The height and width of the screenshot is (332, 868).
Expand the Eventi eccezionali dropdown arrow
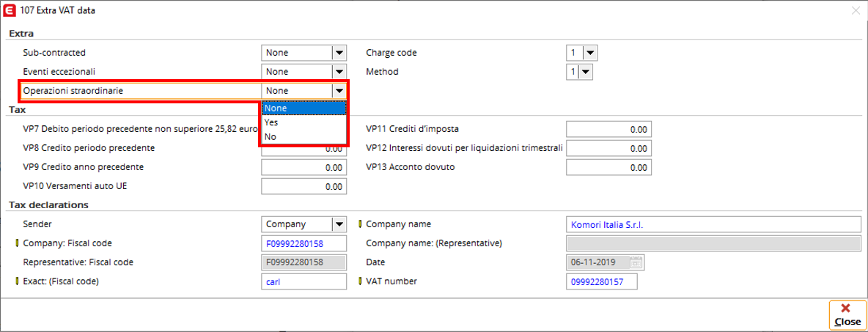[339, 72]
